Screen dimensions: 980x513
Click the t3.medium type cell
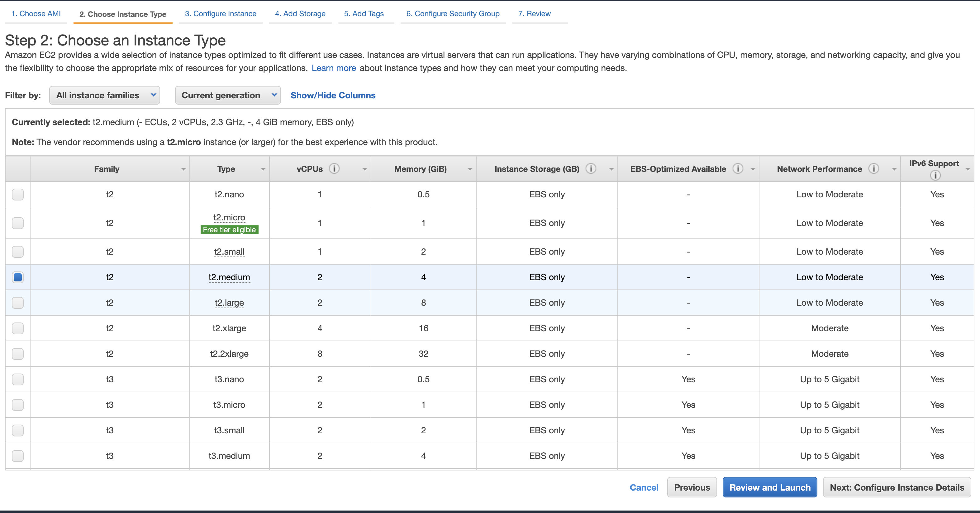pyautogui.click(x=229, y=456)
